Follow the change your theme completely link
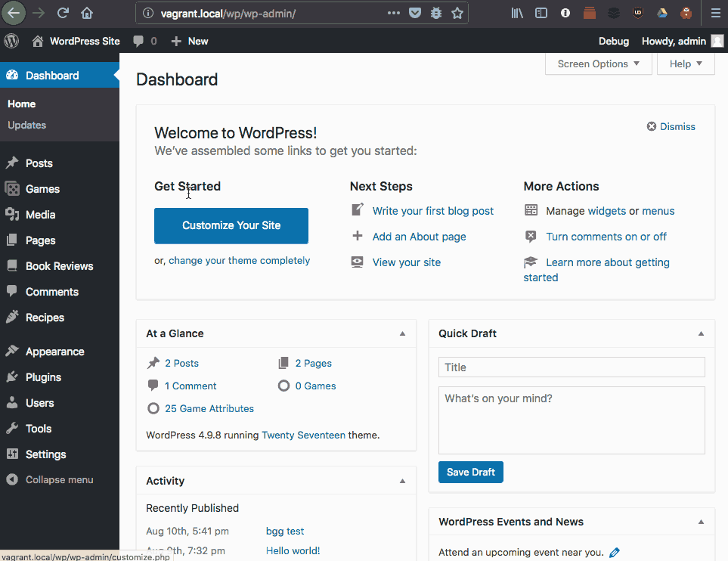The height and width of the screenshot is (561, 728). pyautogui.click(x=239, y=261)
